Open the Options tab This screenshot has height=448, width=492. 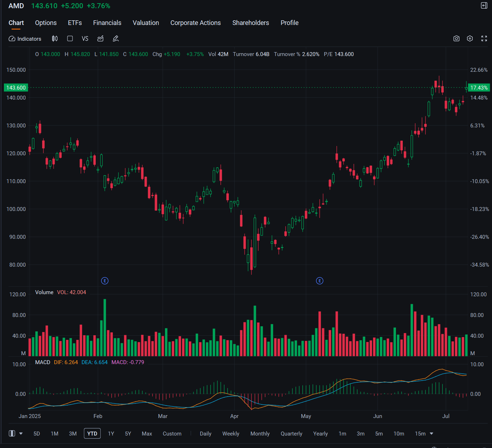pos(46,23)
